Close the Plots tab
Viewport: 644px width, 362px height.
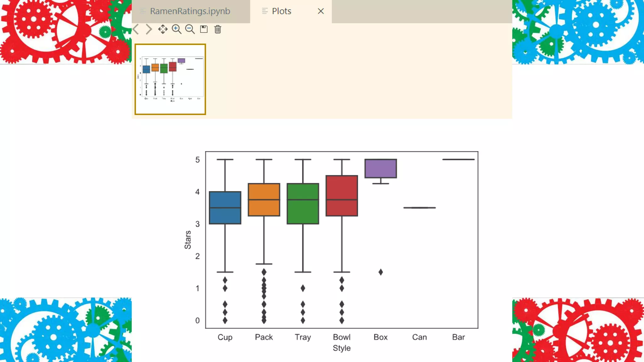[321, 11]
